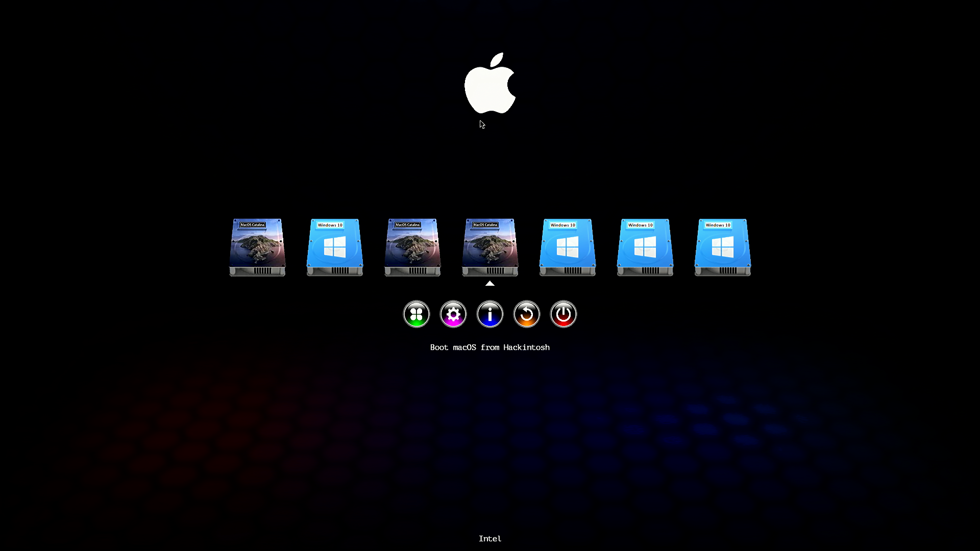Open About Clover via green clover button
The height and width of the screenshot is (551, 980).
[416, 314]
